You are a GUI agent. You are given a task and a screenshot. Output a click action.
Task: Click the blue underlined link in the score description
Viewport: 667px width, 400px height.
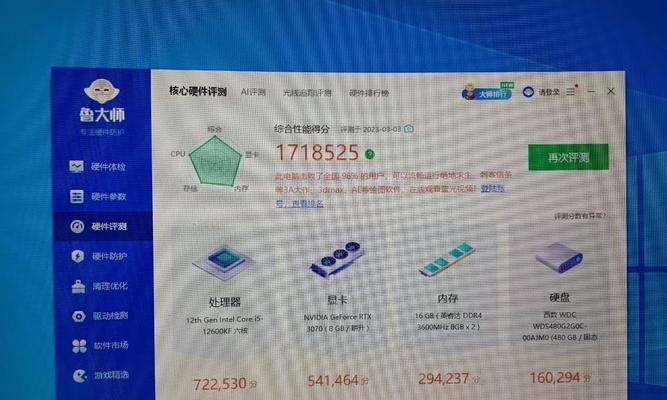(493, 188)
